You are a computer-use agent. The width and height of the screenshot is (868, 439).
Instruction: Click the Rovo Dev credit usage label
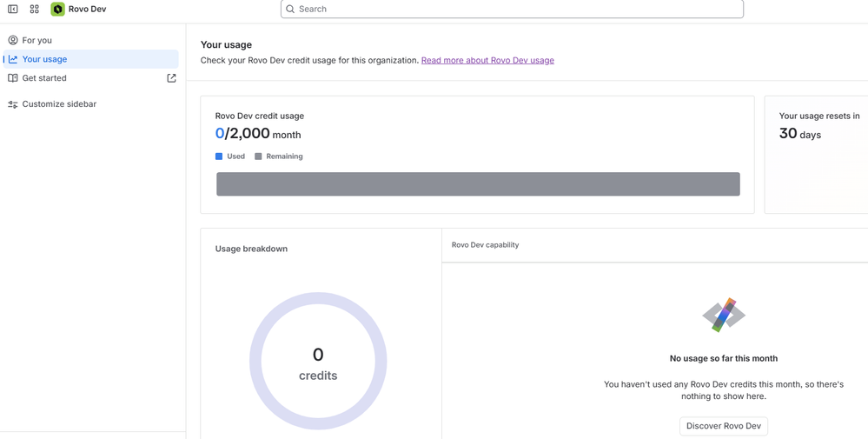pyautogui.click(x=260, y=116)
